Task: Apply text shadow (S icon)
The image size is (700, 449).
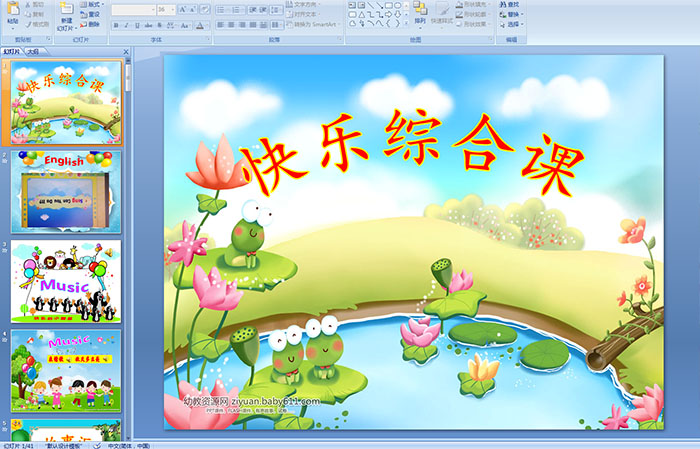Action: pos(159,25)
